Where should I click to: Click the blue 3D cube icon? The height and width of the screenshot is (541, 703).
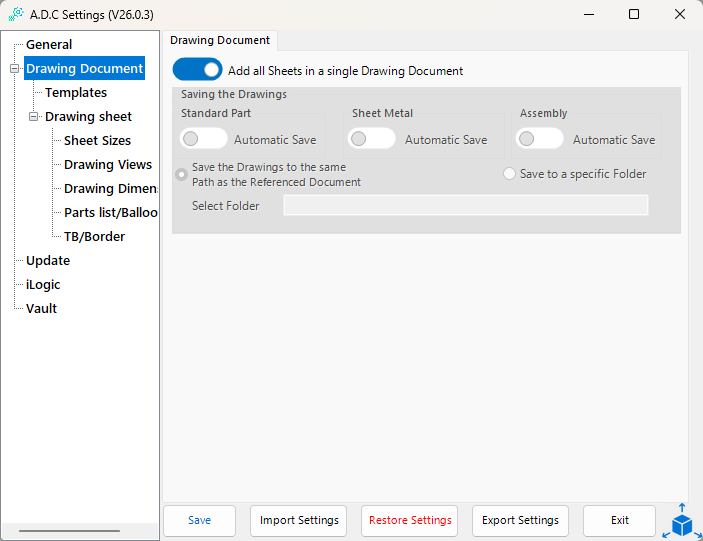pos(682,522)
